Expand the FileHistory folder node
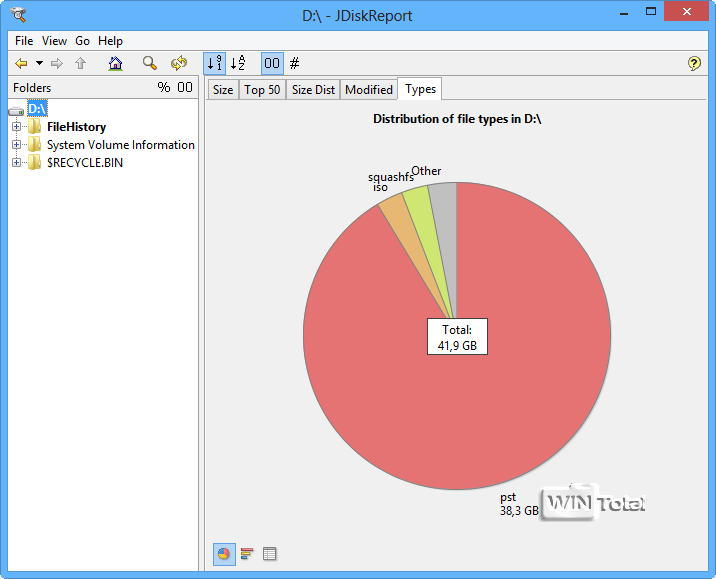The image size is (716, 579). tap(16, 126)
